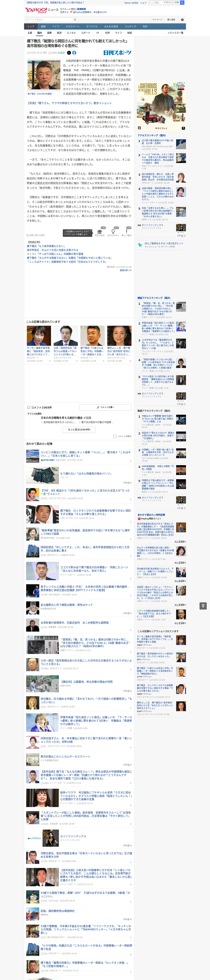Toggle the コメント非表示 checkbox

coord(115,436)
